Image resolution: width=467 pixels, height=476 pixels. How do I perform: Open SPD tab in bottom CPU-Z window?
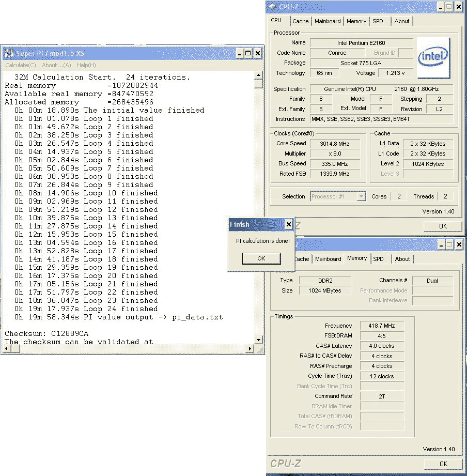[378, 259]
